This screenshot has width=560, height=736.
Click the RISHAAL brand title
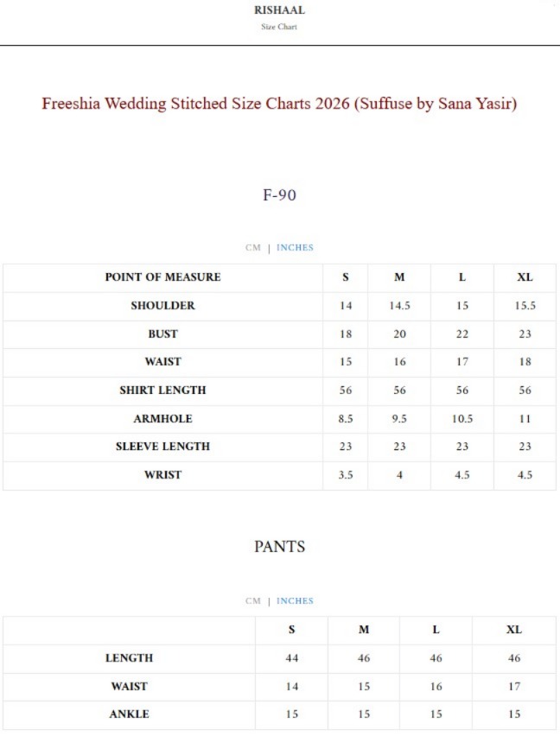coord(279,11)
